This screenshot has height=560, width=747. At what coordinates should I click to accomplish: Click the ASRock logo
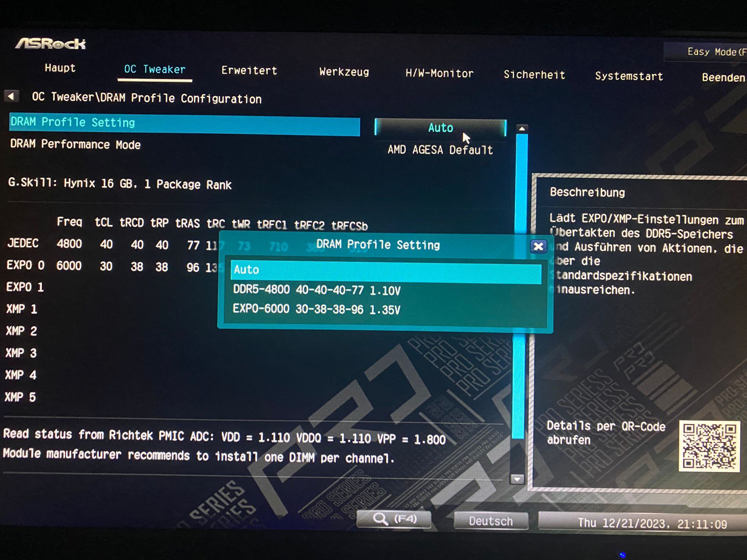point(50,44)
